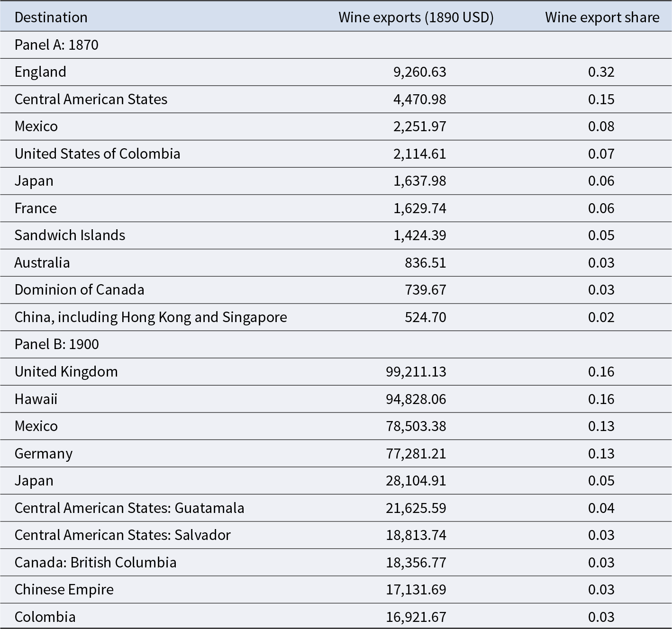Click the 0.15 export share cell

coord(601,99)
